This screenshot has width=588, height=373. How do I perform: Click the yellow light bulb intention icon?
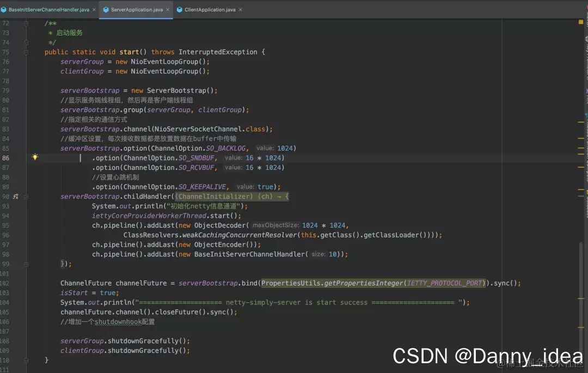pyautogui.click(x=35, y=157)
